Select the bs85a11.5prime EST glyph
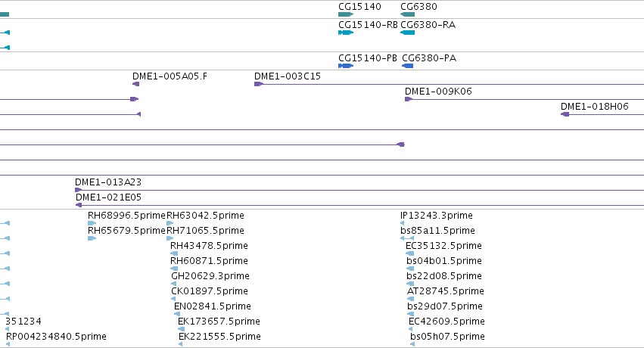 pyautogui.click(x=407, y=238)
